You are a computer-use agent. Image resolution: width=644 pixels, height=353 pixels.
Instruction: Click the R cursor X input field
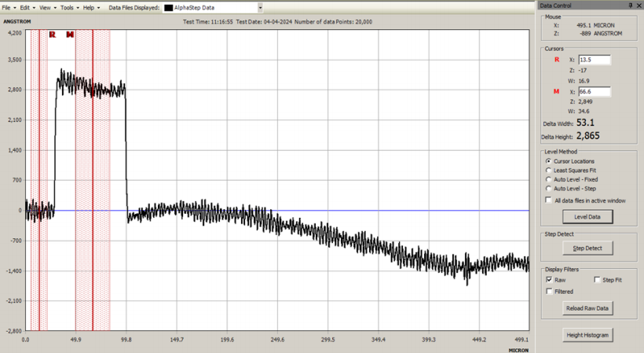coord(595,60)
